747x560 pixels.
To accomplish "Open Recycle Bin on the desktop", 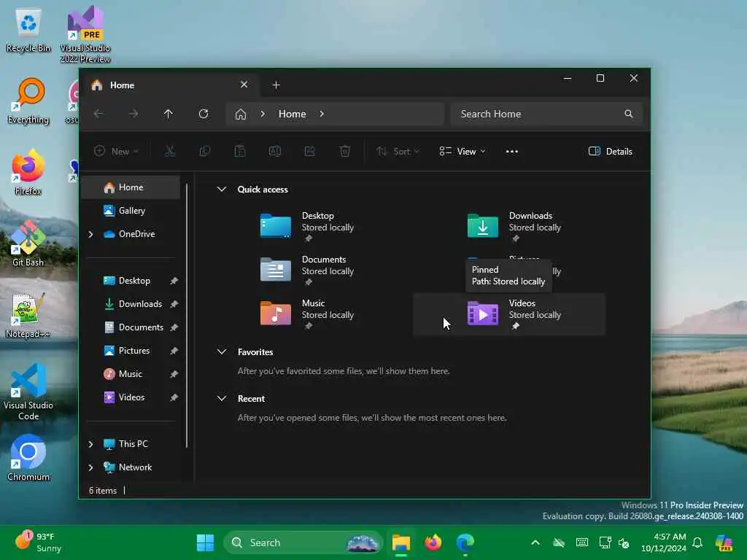I will point(28,29).
